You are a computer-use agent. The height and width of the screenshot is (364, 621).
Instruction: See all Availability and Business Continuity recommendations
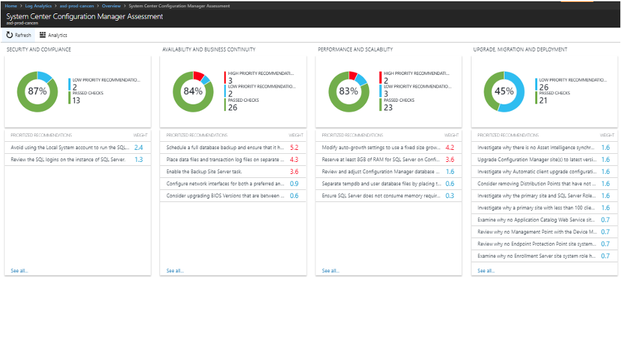(175, 270)
